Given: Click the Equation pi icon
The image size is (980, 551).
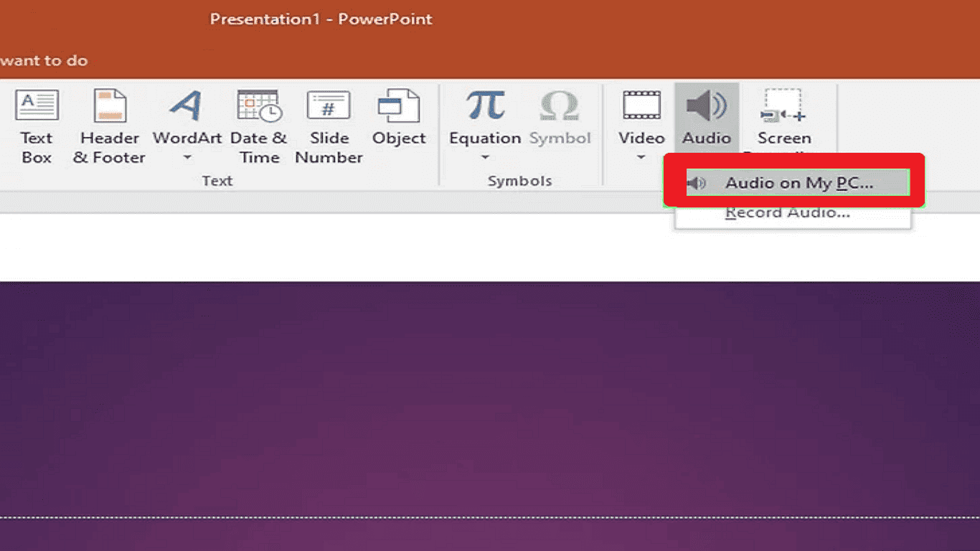Looking at the screenshot, I should 485,105.
